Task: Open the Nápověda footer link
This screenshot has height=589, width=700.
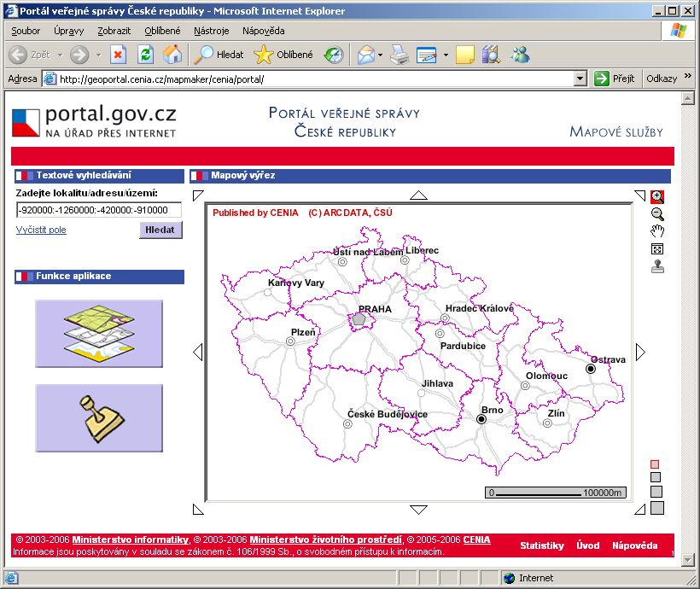Action: [635, 545]
